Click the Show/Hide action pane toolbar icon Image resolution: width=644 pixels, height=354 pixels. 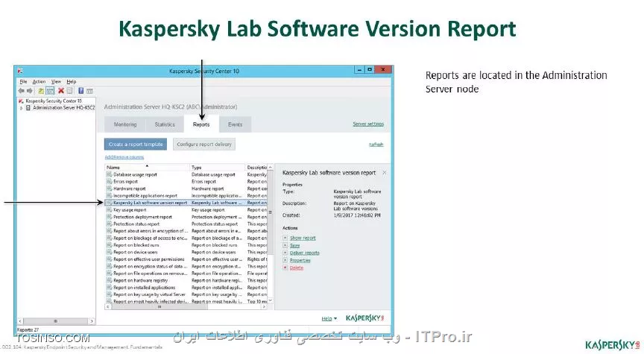(x=89, y=91)
